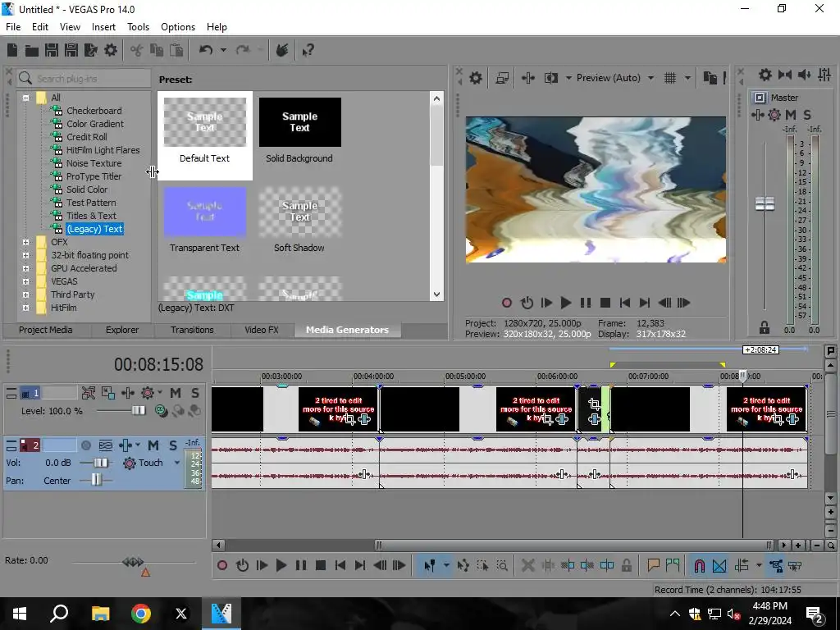
Task: Click Record button in main transport bar
Action: click(x=222, y=566)
